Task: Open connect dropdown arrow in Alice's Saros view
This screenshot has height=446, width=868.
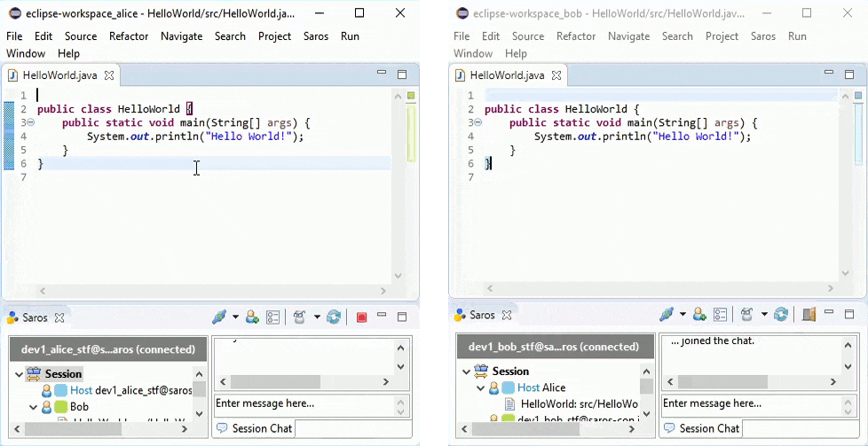Action: (x=235, y=317)
